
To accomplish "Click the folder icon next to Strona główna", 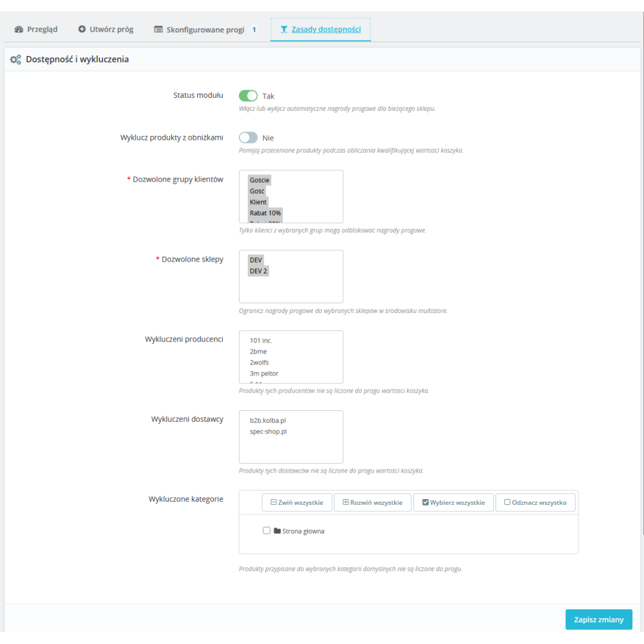I will coord(277,531).
